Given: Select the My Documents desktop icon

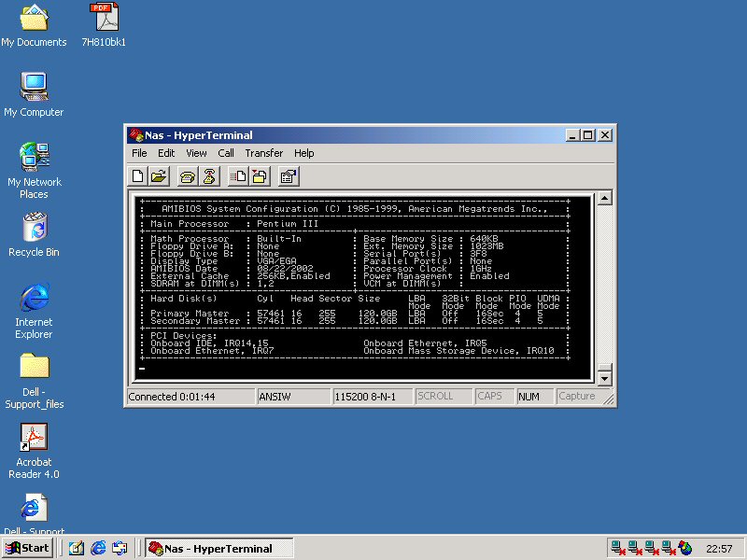Looking at the screenshot, I should pyautogui.click(x=34, y=25).
